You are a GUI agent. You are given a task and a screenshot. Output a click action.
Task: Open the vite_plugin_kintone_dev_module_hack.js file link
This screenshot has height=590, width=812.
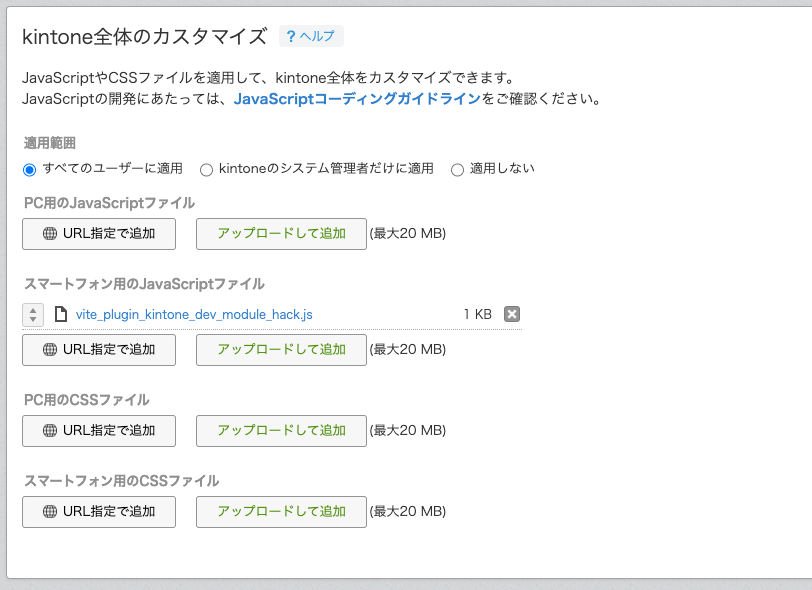coord(194,314)
